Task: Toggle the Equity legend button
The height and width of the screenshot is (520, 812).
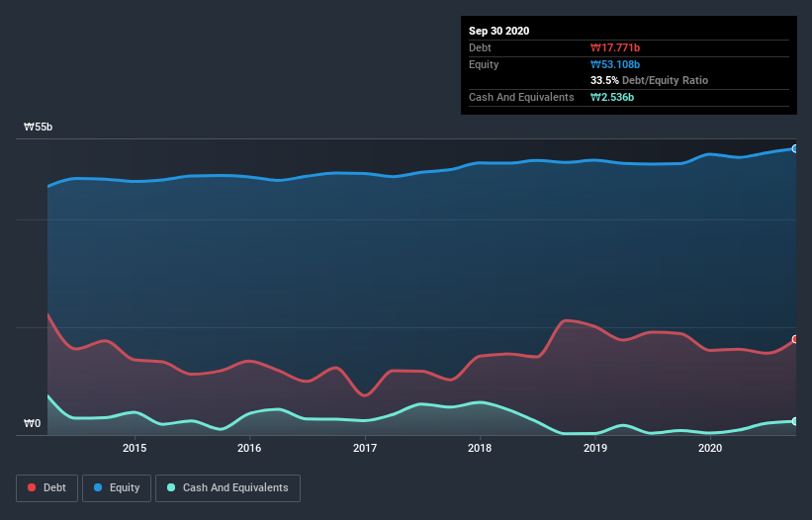Action: pyautogui.click(x=117, y=488)
